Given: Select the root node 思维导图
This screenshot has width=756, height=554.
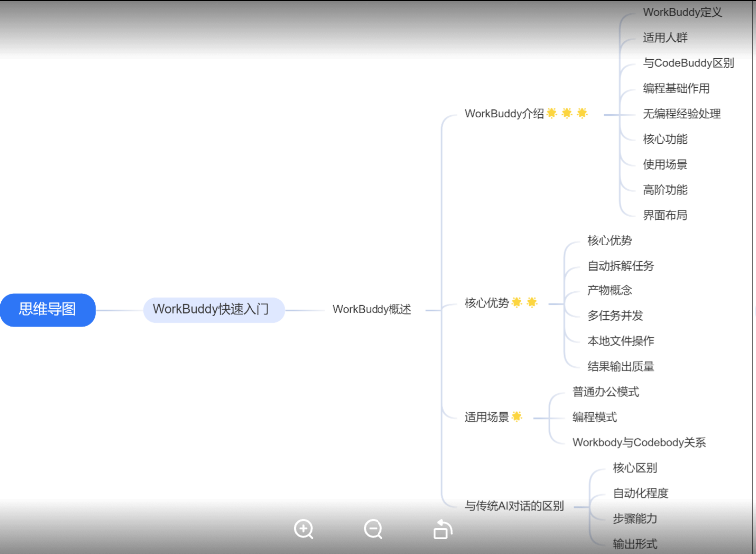Looking at the screenshot, I should click(x=48, y=310).
